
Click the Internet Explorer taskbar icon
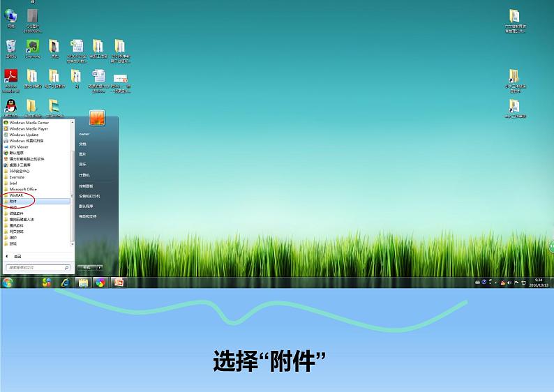(x=66, y=282)
